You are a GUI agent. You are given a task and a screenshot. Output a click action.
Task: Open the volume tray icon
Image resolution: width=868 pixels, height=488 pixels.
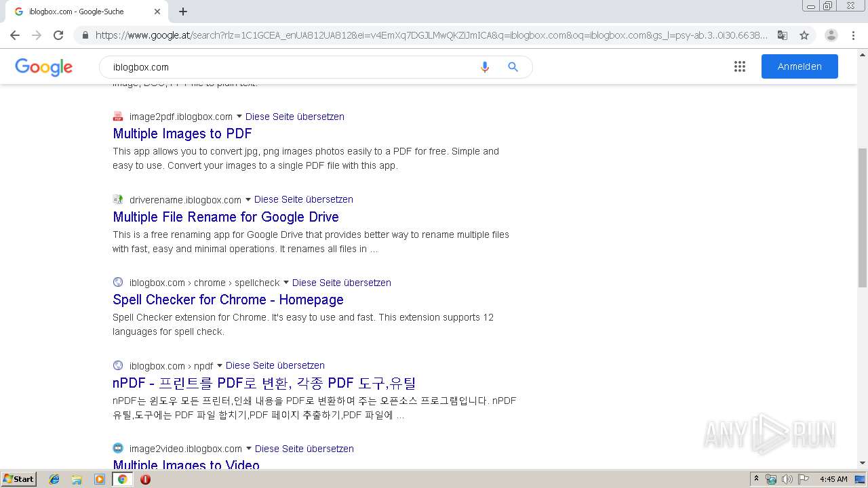tap(787, 479)
